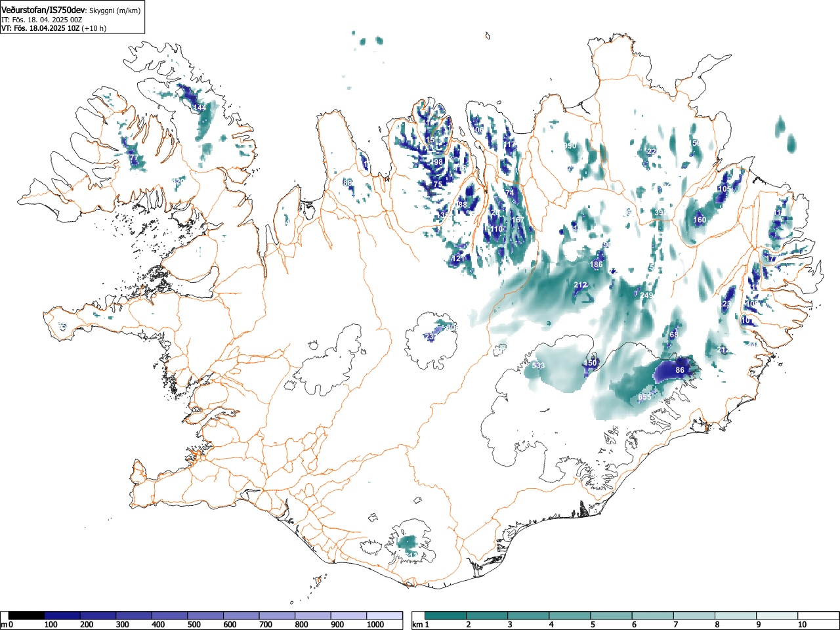Viewport: 840px width, 630px height.
Task: Click the '855' visibility value on the map
Action: coord(644,397)
